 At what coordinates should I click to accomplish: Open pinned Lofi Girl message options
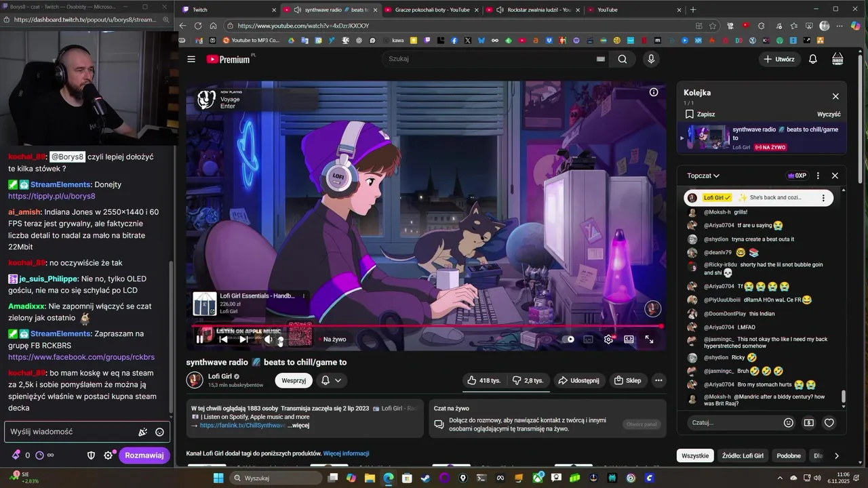pyautogui.click(x=823, y=198)
